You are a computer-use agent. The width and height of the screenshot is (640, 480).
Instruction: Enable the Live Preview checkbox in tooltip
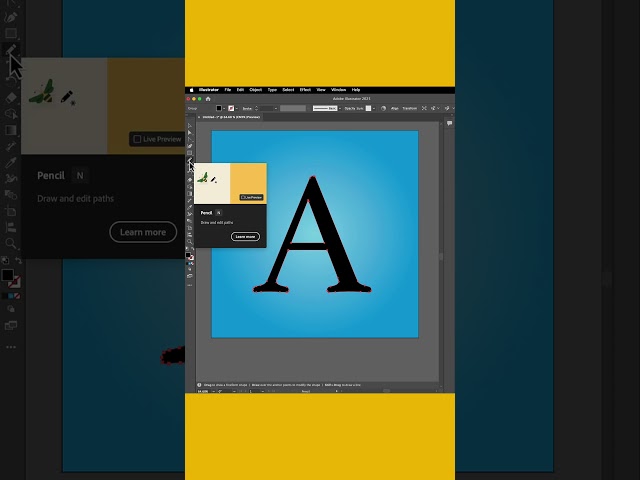[x=243, y=197]
